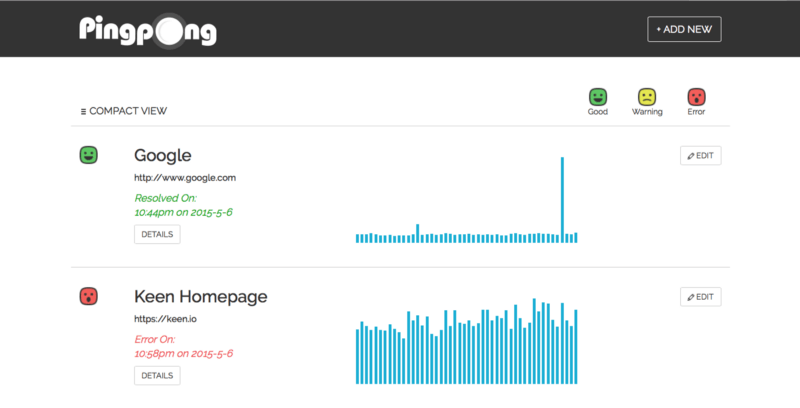The image size is (800, 408).
Task: Click the pencil icon in Keen Homepage's Edit button
Action: pos(691,297)
